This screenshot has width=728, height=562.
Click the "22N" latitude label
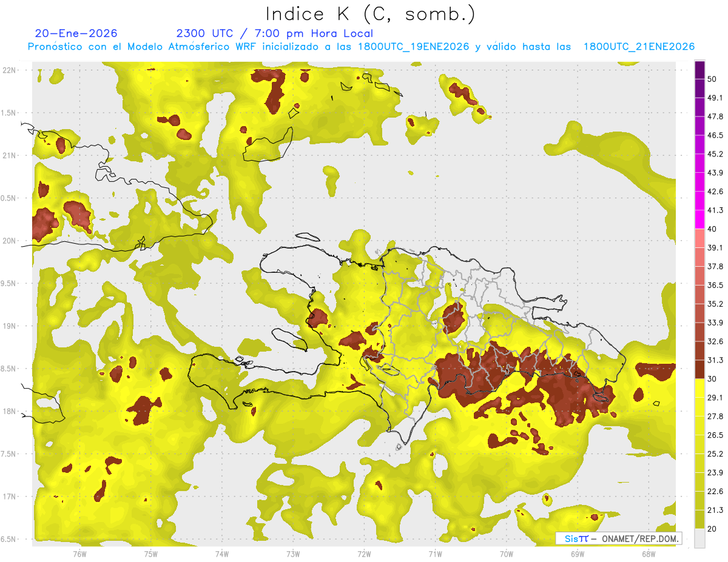click(x=10, y=70)
